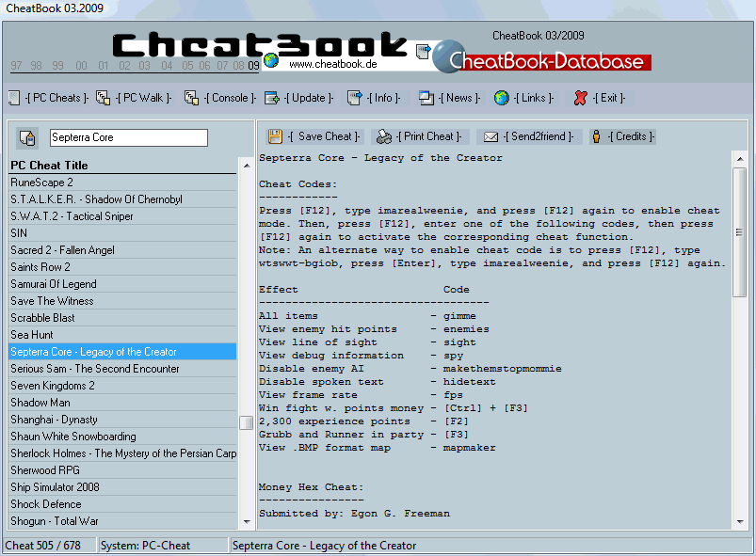Click the Septerra Core search input field
The height and width of the screenshot is (556, 756).
(129, 137)
